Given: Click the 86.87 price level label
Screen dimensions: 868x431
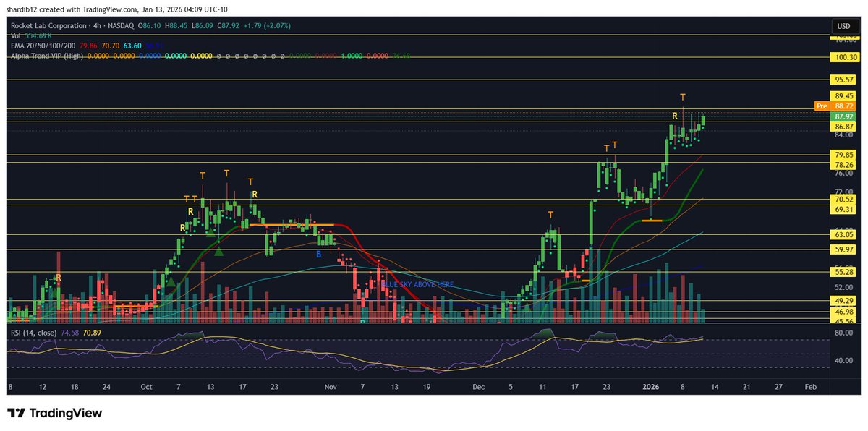Looking at the screenshot, I should tap(844, 126).
